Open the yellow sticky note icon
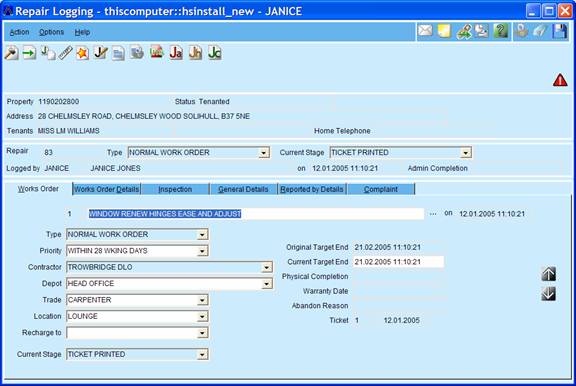The height and width of the screenshot is (386, 576). pos(444,31)
